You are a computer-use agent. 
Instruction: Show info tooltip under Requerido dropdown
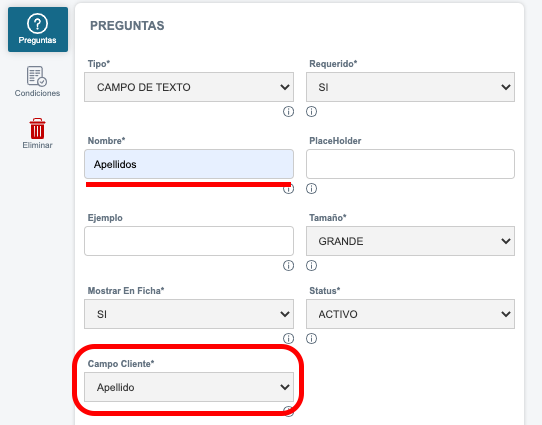pos(311,112)
